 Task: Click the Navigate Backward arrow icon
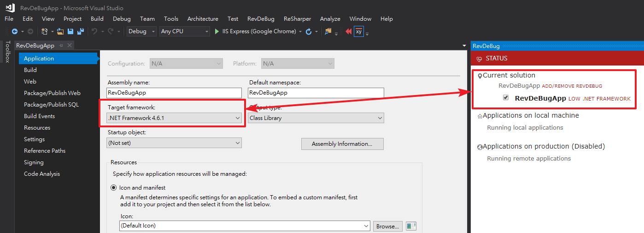15,31
